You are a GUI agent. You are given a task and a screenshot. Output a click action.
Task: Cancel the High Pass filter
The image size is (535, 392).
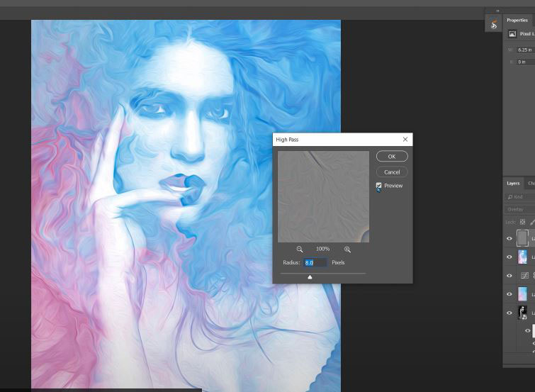tap(392, 172)
